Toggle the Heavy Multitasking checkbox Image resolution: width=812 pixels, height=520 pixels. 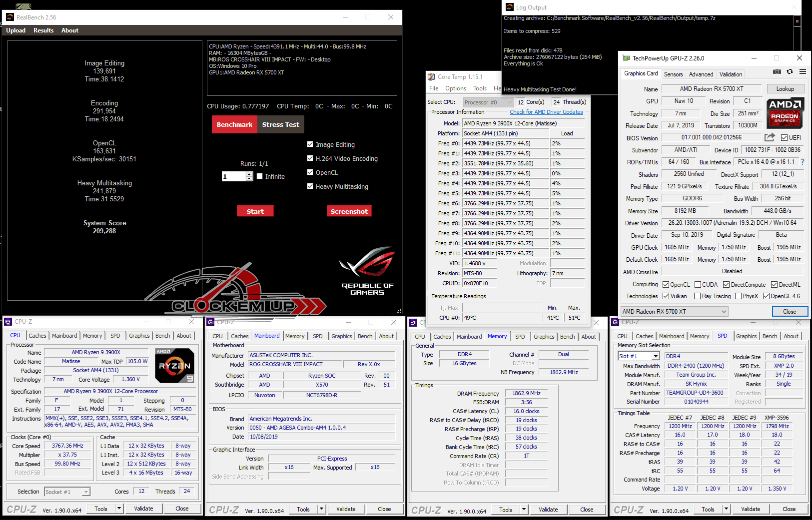click(310, 186)
